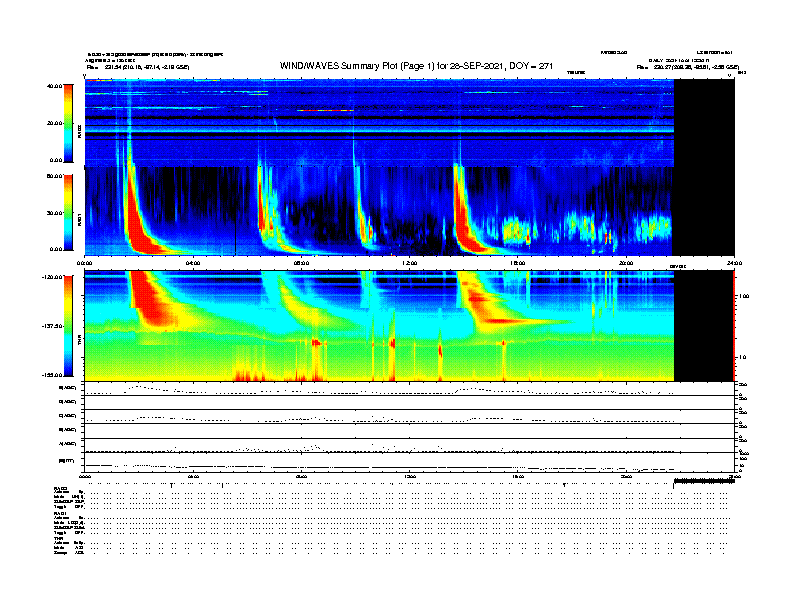Click the 24:00 tick label under RAD1 panel
This screenshot has width=792, height=612.
pyautogui.click(x=734, y=263)
